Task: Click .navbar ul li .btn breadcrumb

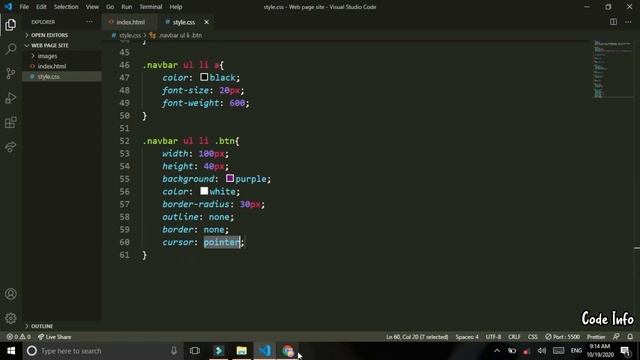Action: click(x=180, y=36)
